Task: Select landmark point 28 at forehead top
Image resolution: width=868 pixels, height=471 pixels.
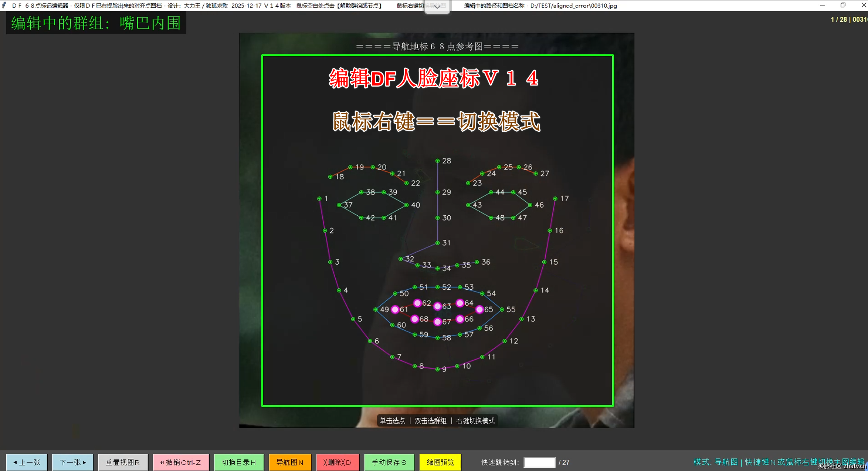Action: 438,161
